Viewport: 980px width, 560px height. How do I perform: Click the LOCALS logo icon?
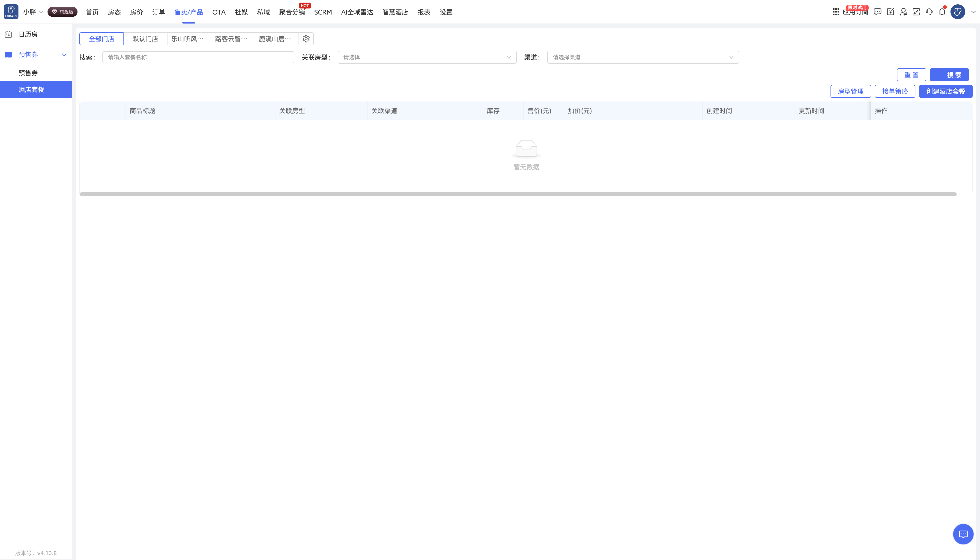click(x=11, y=12)
